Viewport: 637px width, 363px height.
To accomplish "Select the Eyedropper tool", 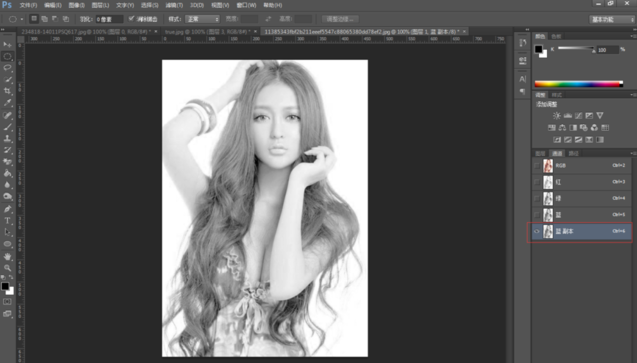I will (7, 103).
